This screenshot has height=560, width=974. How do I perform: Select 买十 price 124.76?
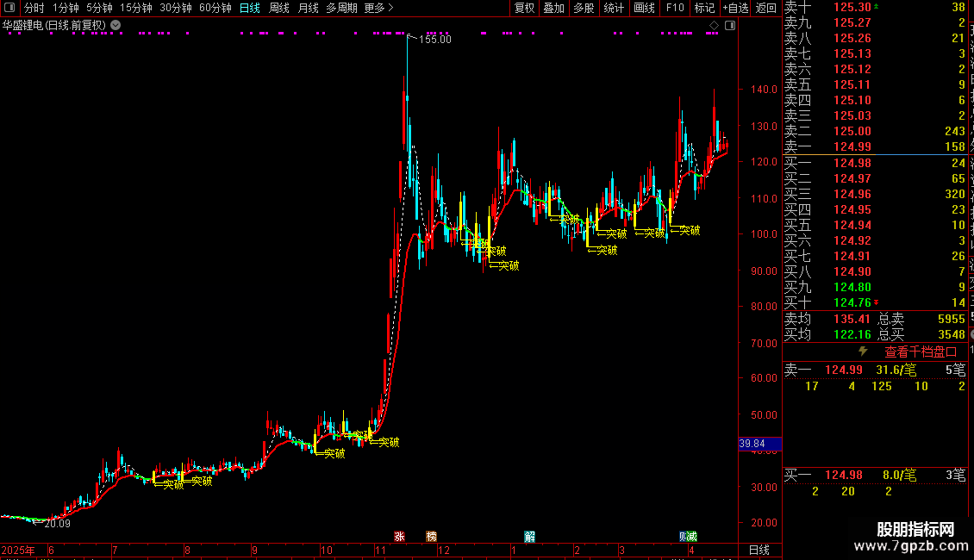(x=852, y=302)
